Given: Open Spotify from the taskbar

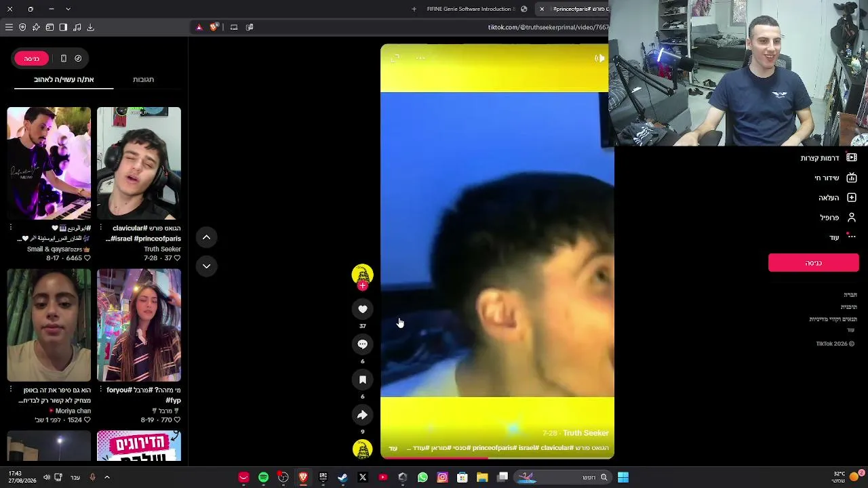Looking at the screenshot, I should (263, 477).
